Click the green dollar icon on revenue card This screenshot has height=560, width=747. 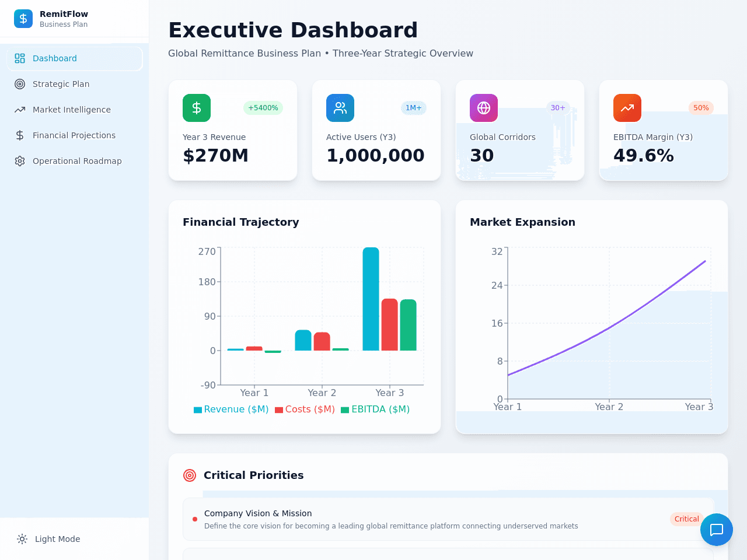pos(197,108)
